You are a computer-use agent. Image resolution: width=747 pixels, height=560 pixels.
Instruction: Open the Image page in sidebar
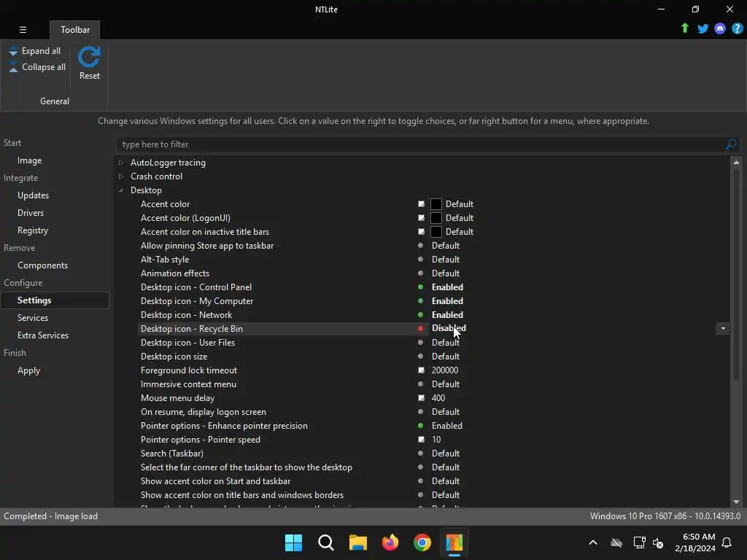pyautogui.click(x=29, y=160)
